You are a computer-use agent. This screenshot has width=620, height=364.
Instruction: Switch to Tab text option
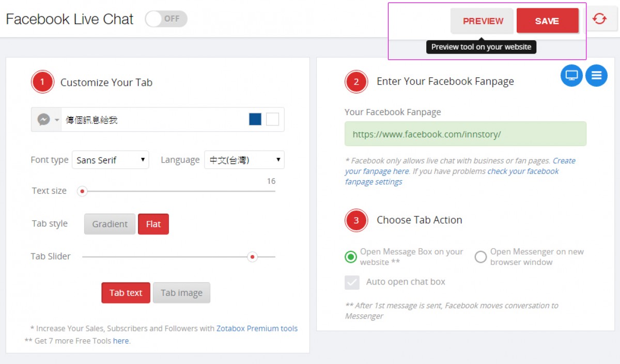click(126, 293)
